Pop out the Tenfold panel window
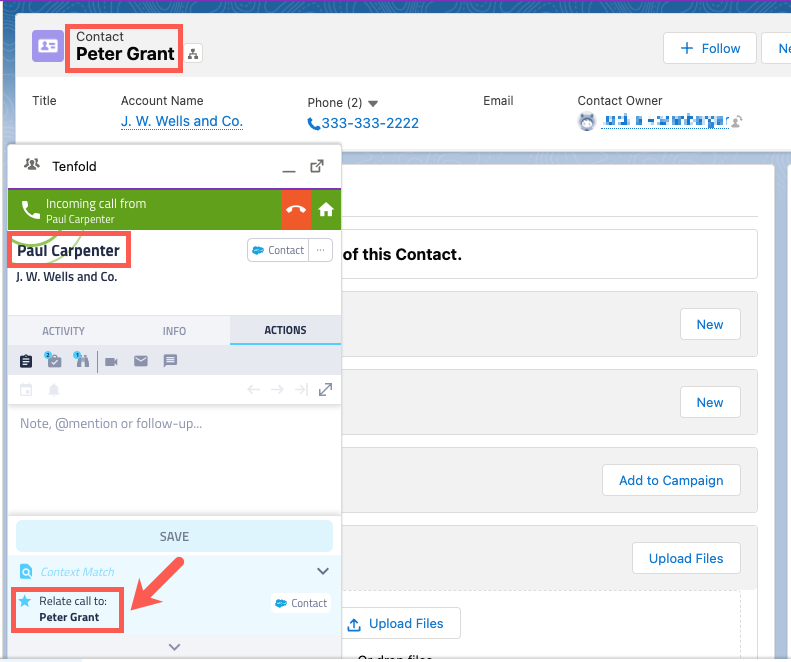 [x=317, y=166]
